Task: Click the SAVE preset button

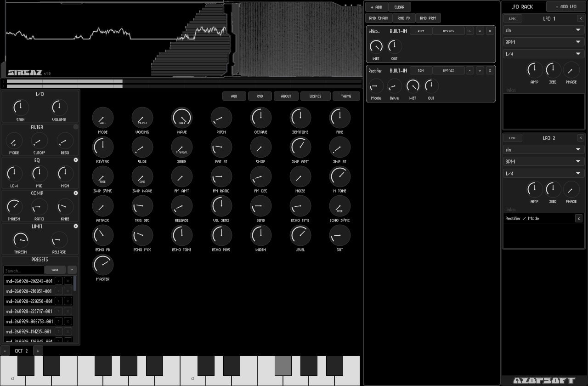Action: point(55,270)
